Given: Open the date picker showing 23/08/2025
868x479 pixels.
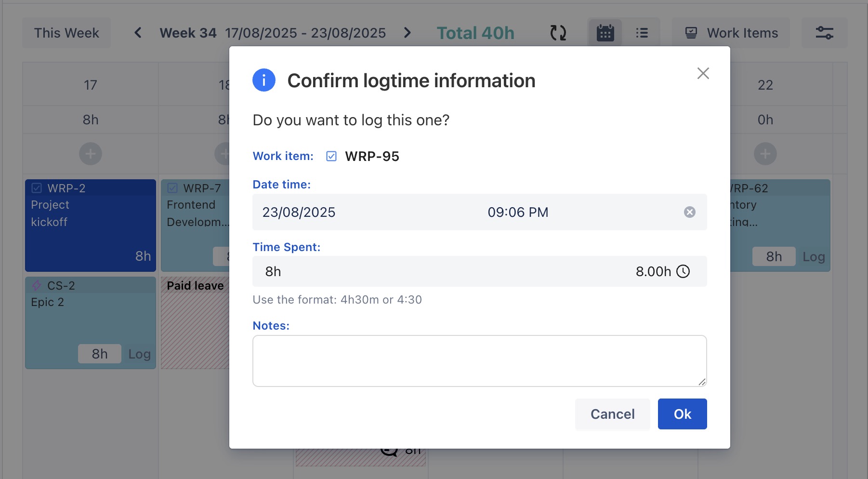Looking at the screenshot, I should click(x=299, y=212).
